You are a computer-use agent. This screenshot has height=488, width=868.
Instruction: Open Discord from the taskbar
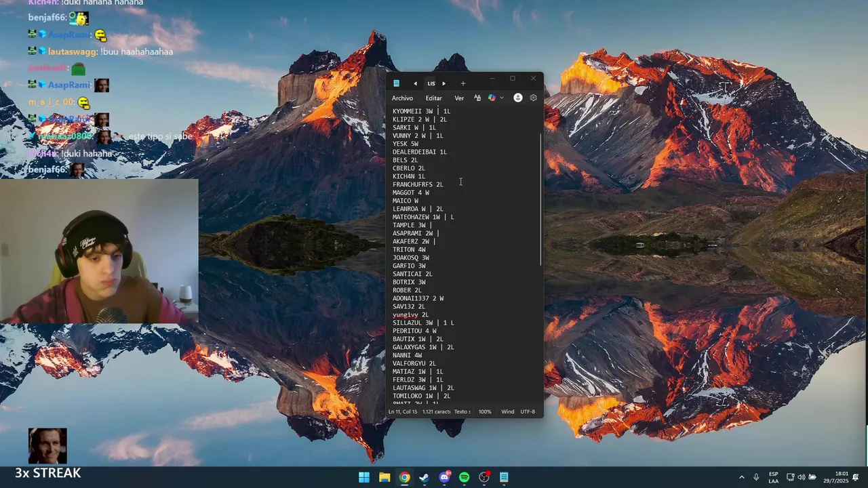pyautogui.click(x=444, y=477)
